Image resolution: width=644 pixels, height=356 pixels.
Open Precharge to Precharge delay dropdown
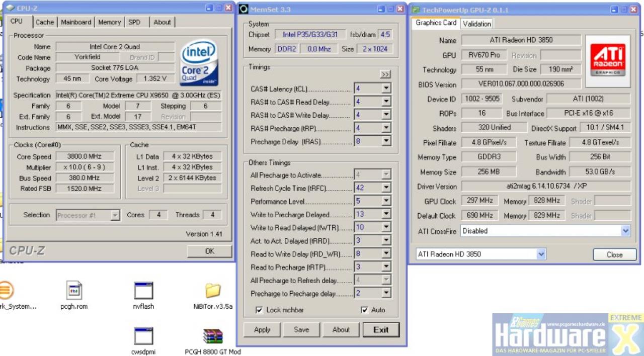point(386,293)
